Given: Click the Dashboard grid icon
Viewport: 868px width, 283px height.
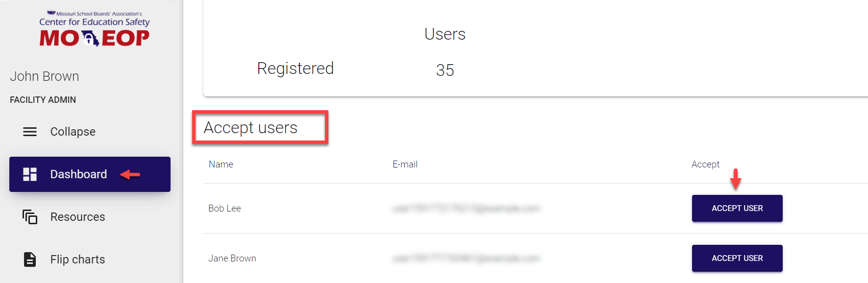Looking at the screenshot, I should [x=30, y=174].
